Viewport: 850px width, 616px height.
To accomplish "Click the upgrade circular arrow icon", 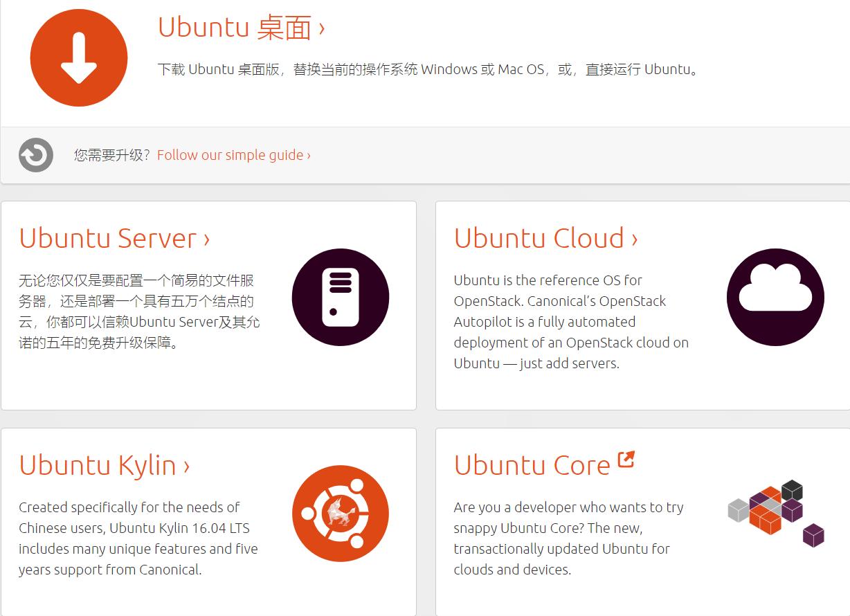I will pos(35,154).
